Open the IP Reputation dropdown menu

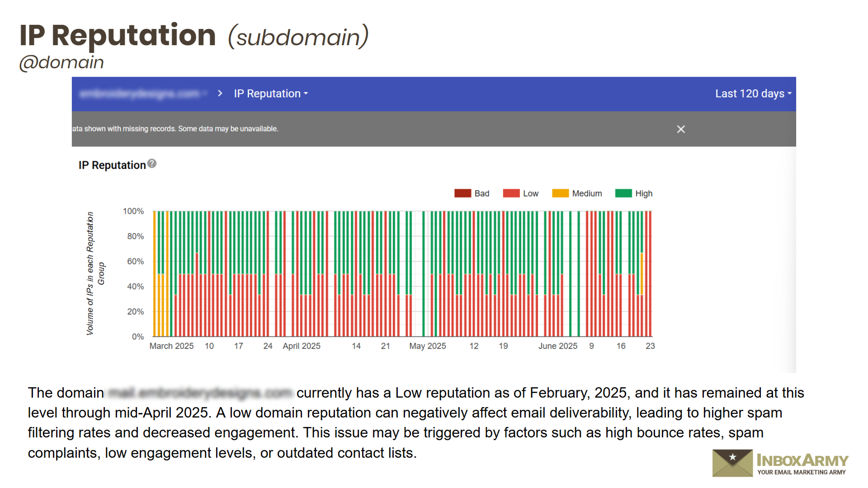point(270,94)
